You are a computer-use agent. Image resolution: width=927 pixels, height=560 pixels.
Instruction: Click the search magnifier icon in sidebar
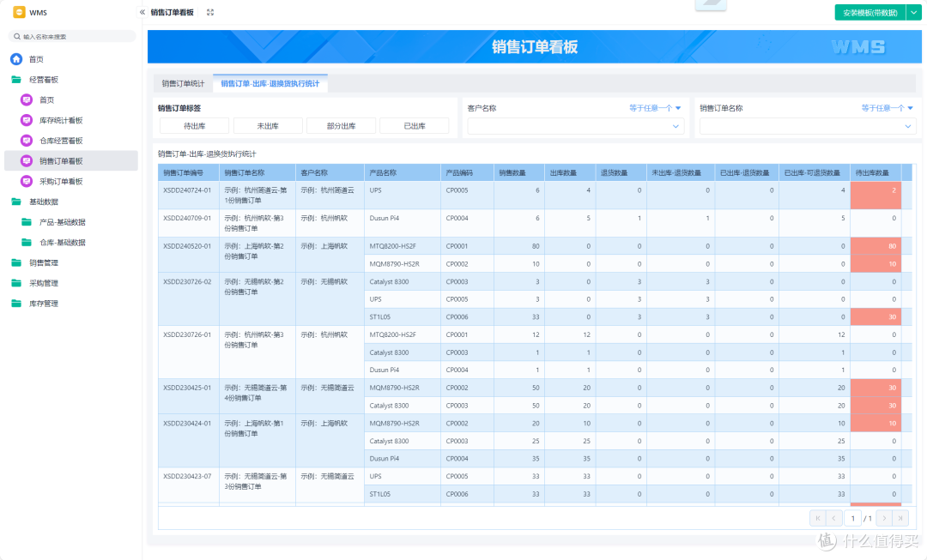[x=17, y=37]
